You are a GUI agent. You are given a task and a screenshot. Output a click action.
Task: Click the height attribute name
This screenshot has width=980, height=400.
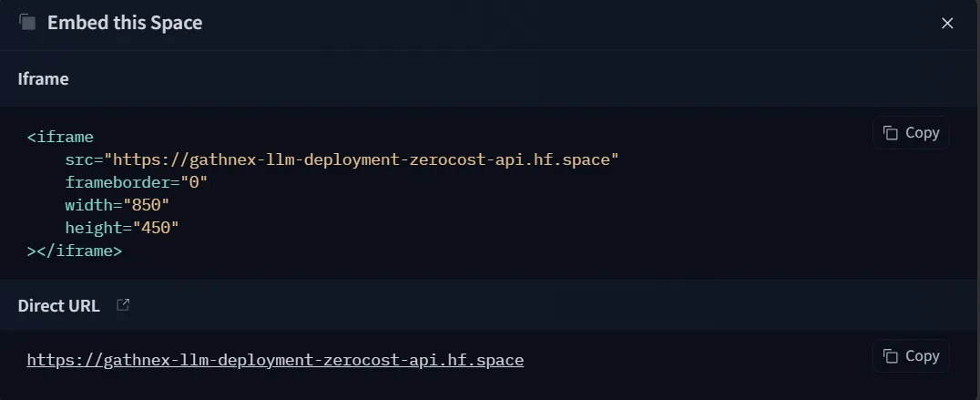(94, 228)
